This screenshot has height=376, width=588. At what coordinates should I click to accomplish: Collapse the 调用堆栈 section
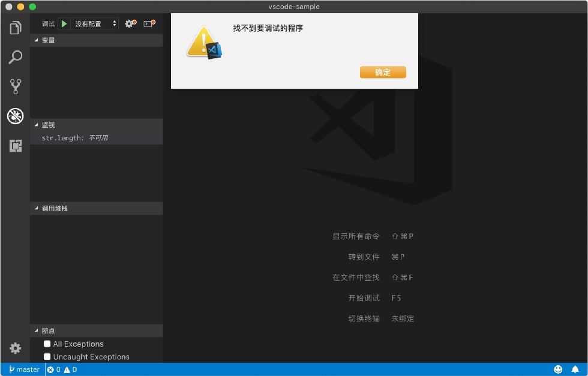pos(97,209)
